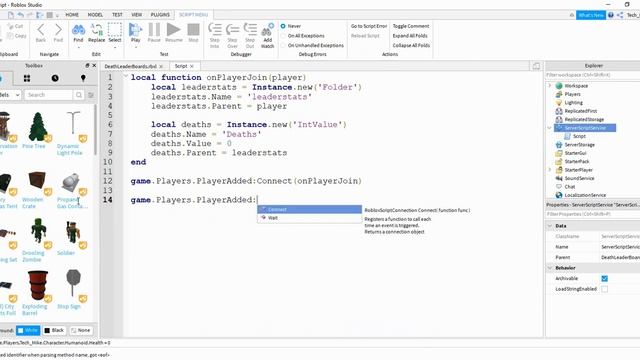Open the Toolbox category dropdown
This screenshot has width=640, height=360.
(x=11, y=95)
